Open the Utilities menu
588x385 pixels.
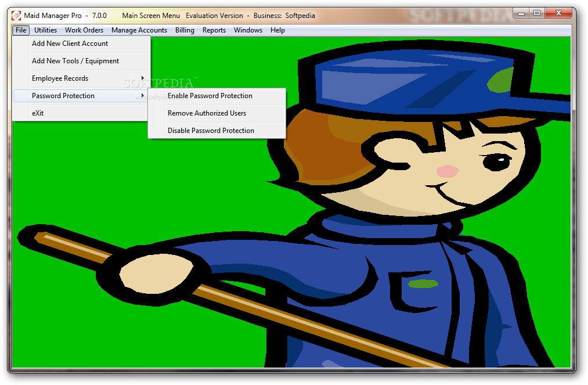coord(45,30)
